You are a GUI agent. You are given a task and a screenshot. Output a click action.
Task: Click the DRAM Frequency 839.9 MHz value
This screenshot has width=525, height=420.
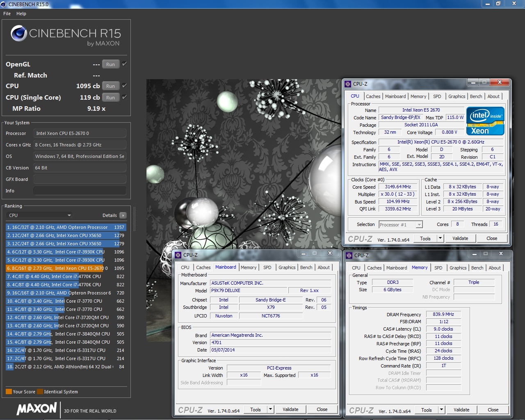coord(443,315)
